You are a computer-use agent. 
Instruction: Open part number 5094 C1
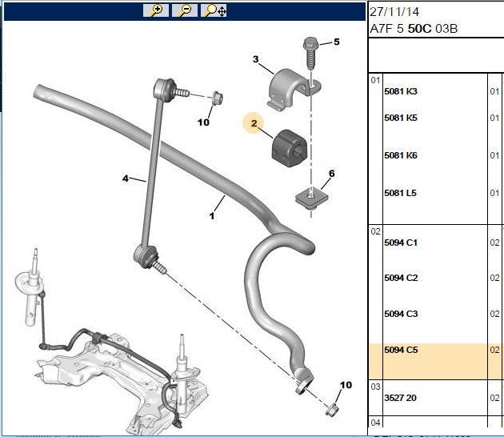click(x=401, y=243)
